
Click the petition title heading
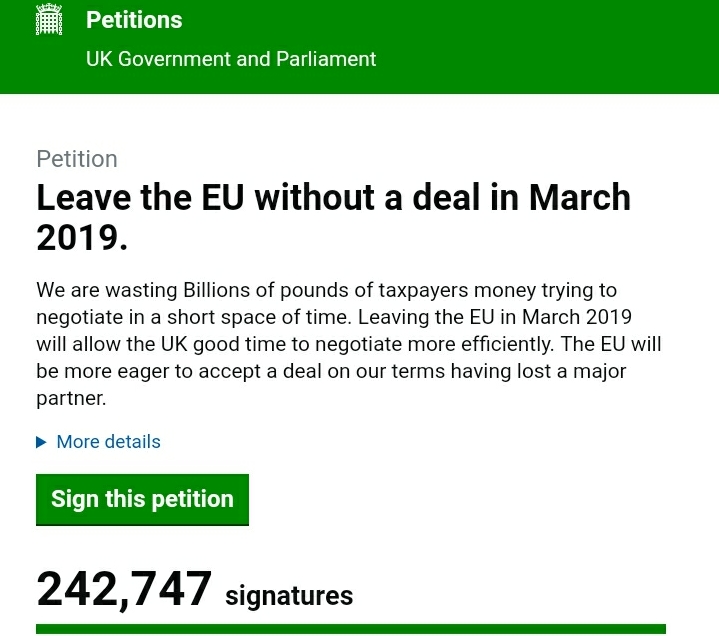(x=333, y=217)
